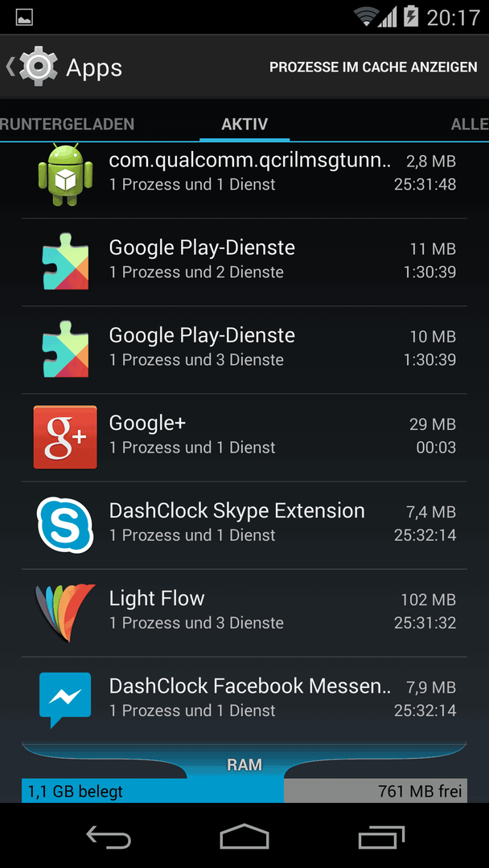The height and width of the screenshot is (868, 489).
Task: Open the Google+ app icon
Action: tap(65, 436)
